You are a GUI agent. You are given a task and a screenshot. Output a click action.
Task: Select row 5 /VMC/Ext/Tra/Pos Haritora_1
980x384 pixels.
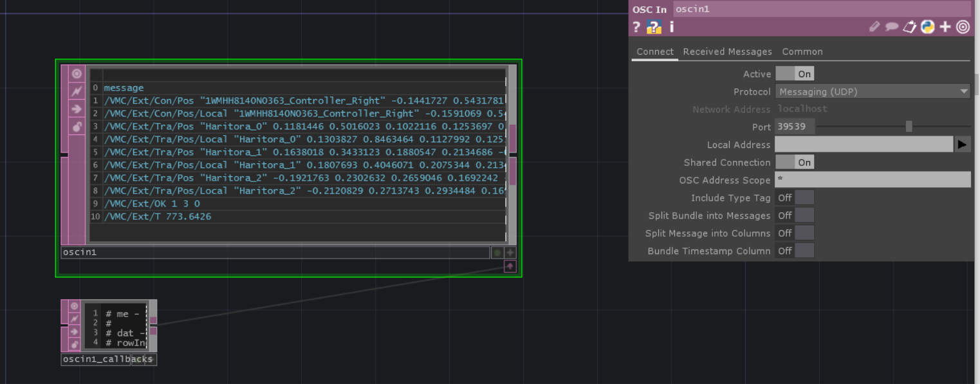tap(304, 152)
